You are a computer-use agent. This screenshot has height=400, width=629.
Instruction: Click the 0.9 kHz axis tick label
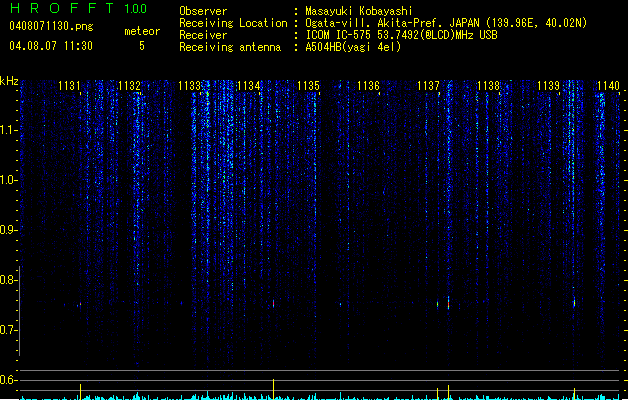(8, 230)
